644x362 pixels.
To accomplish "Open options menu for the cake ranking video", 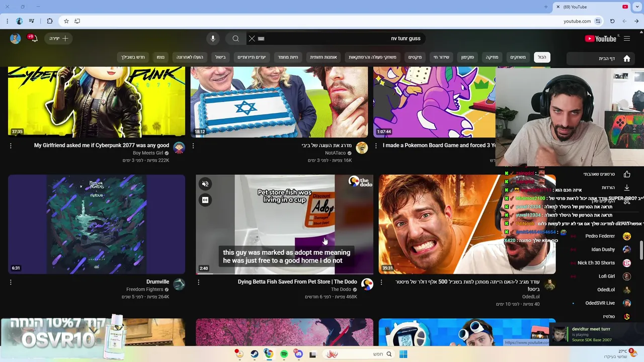I will [193, 146].
